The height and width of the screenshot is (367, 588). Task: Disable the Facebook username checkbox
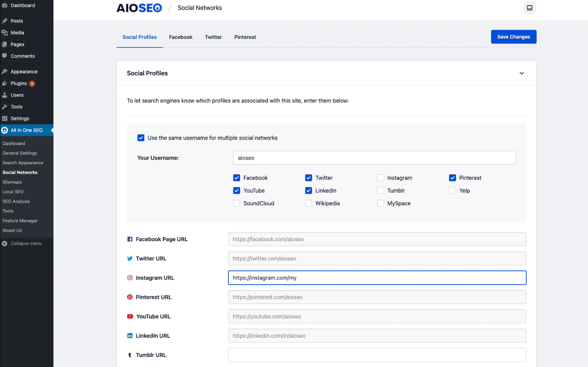point(237,178)
